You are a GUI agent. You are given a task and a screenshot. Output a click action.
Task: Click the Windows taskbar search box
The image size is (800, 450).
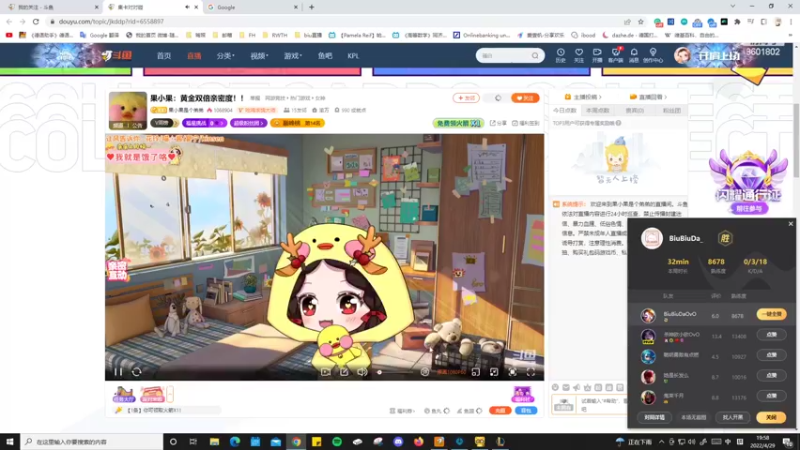tap(92, 442)
